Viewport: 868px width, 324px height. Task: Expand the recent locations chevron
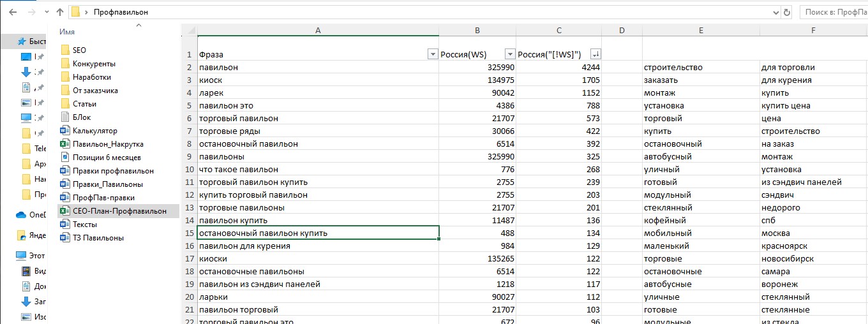(45, 12)
